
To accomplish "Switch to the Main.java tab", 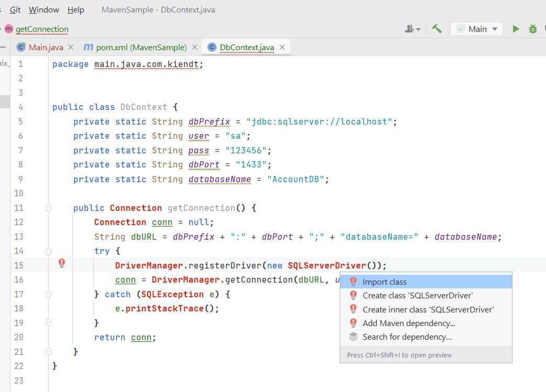I will pos(46,47).
